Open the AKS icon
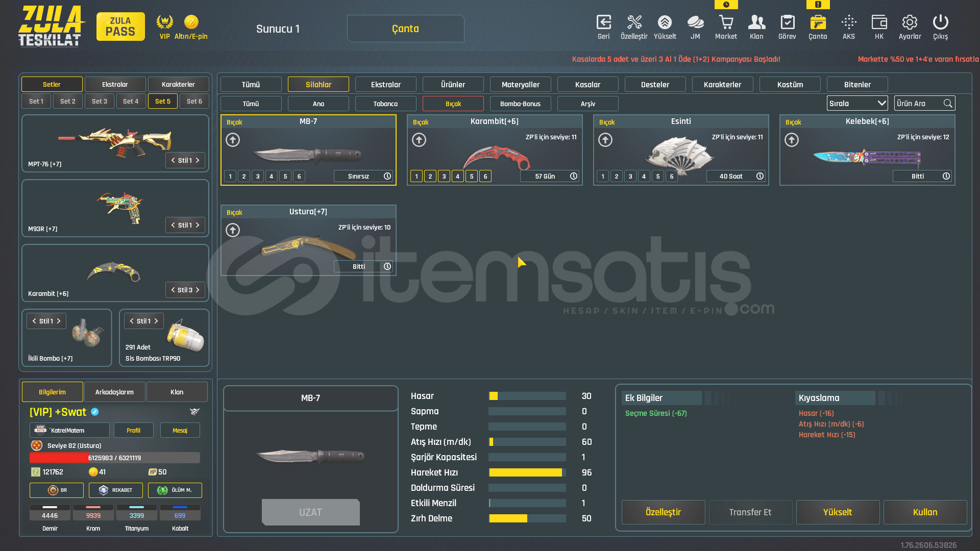This screenshot has height=551, width=980. [848, 22]
